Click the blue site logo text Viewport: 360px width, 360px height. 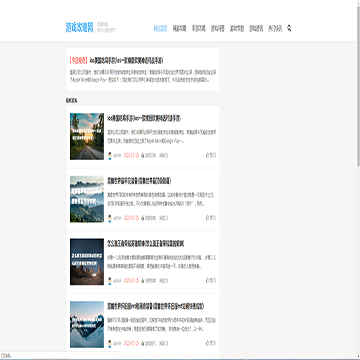[x=79, y=27]
